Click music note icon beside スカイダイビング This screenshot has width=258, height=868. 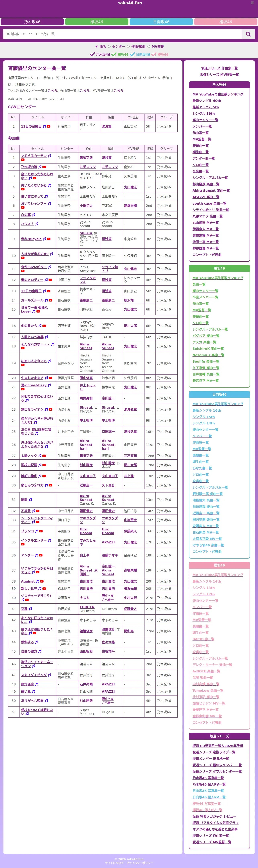[x=50, y=675]
